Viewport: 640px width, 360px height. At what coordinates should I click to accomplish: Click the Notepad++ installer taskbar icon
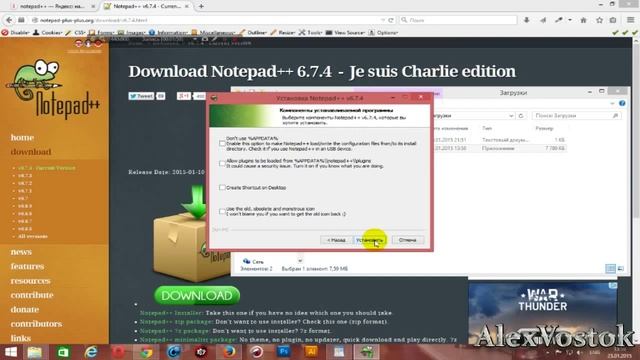pos(366,352)
